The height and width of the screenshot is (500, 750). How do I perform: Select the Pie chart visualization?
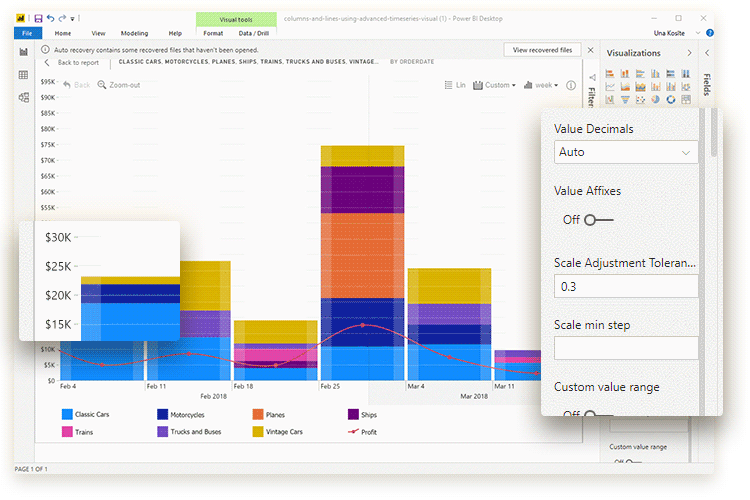coord(656,100)
